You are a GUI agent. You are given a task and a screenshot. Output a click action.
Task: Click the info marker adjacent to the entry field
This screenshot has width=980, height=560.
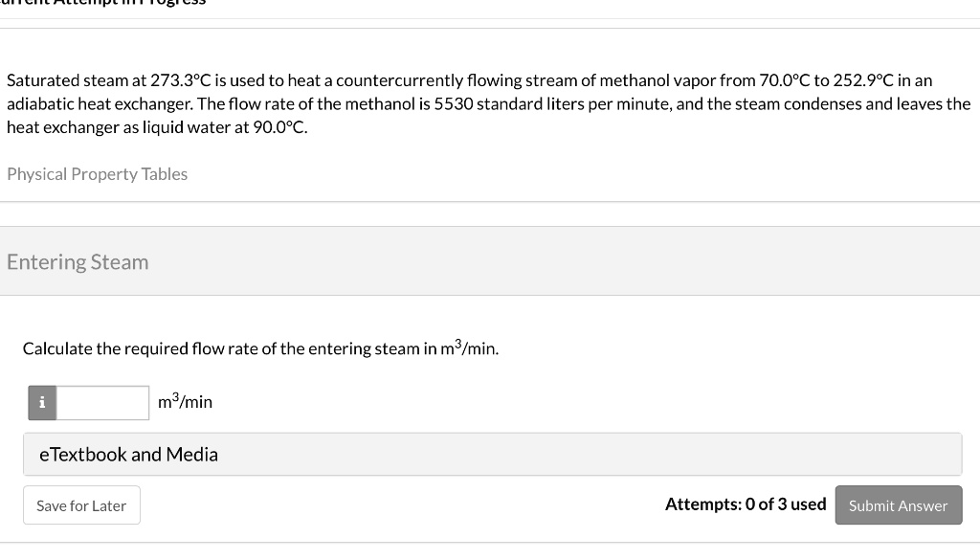pyautogui.click(x=42, y=402)
